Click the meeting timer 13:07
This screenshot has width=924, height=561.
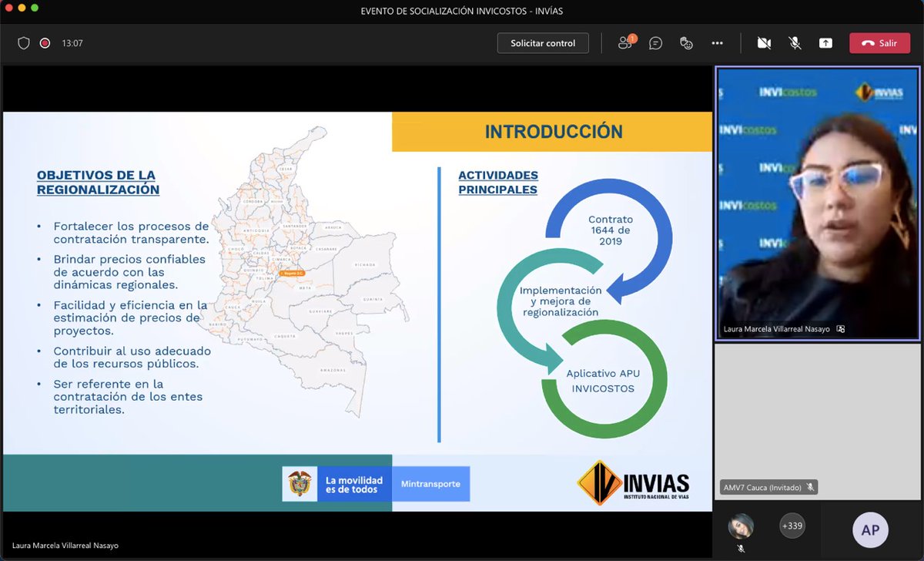(72, 43)
